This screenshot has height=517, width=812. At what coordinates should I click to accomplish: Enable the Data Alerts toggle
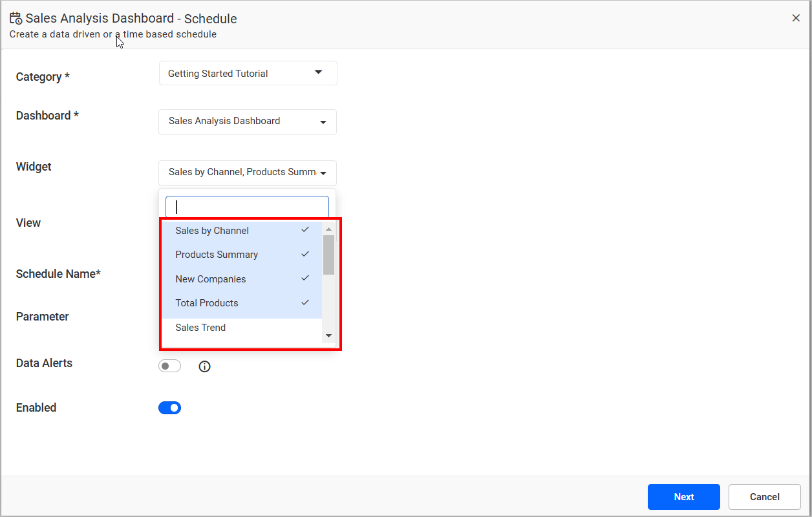(x=169, y=366)
